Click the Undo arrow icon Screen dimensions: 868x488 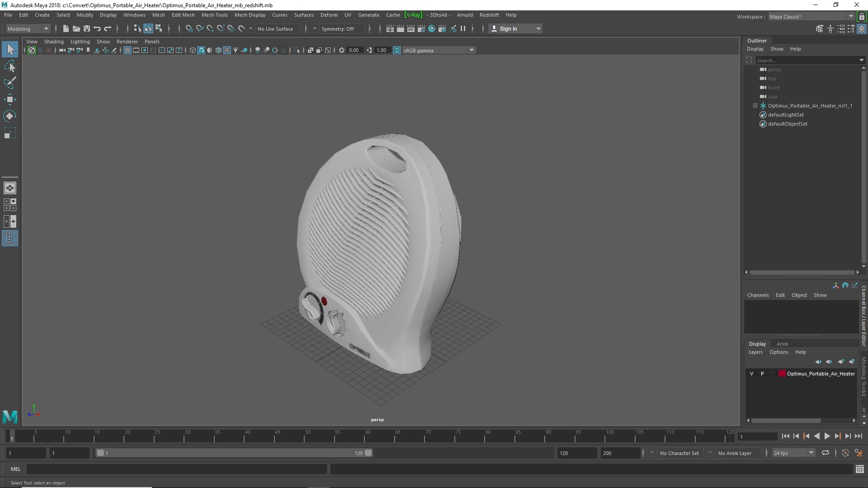coord(97,28)
